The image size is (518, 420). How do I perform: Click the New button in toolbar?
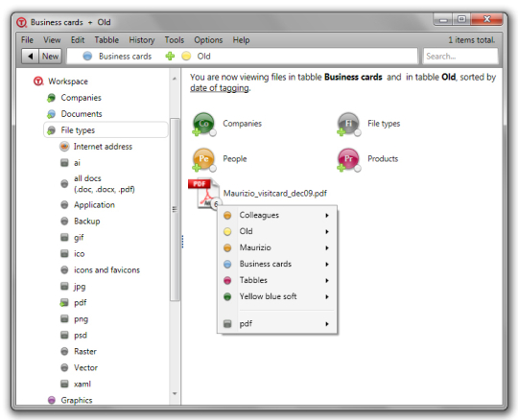50,57
